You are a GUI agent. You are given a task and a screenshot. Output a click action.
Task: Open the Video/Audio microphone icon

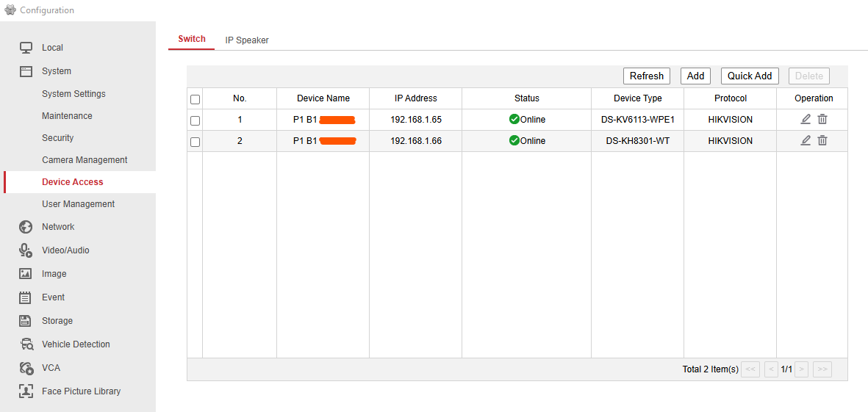(x=26, y=250)
